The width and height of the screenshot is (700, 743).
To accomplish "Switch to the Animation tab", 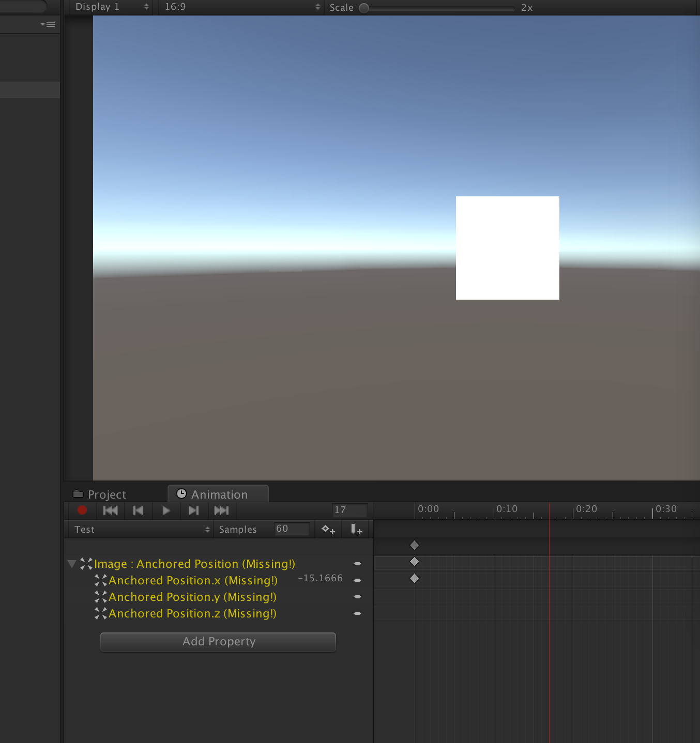I will click(x=219, y=494).
